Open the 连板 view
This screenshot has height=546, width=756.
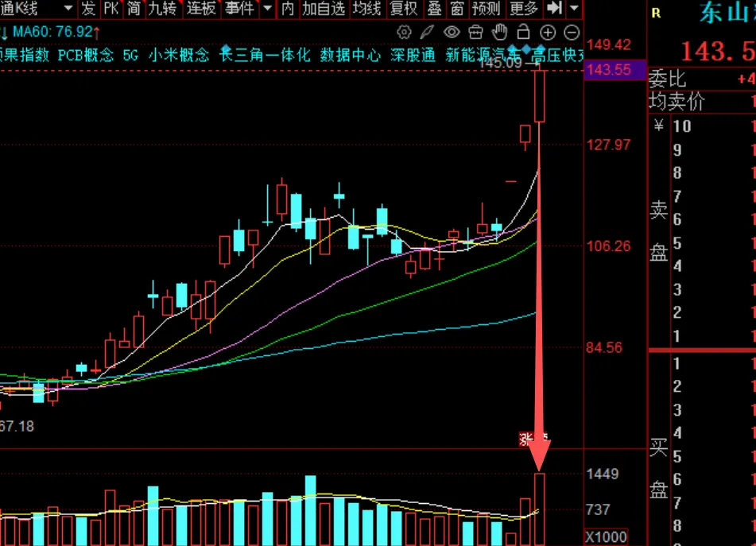[x=201, y=8]
